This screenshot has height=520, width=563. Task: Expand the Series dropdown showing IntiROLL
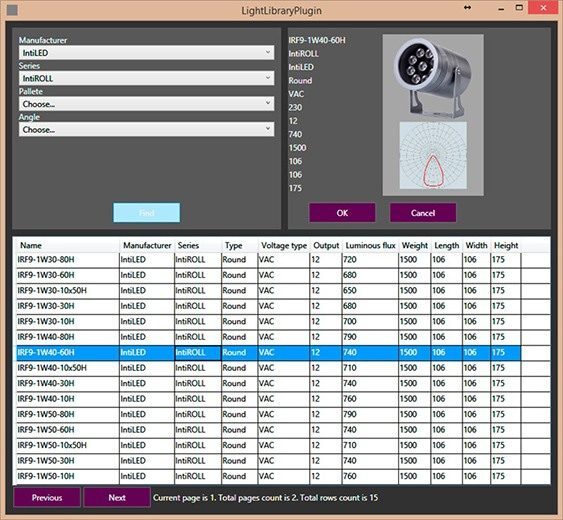(x=146, y=78)
